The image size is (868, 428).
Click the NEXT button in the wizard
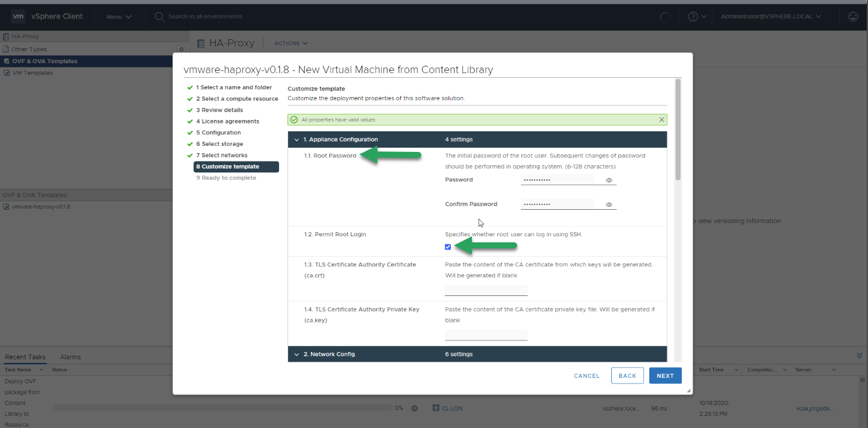(665, 376)
